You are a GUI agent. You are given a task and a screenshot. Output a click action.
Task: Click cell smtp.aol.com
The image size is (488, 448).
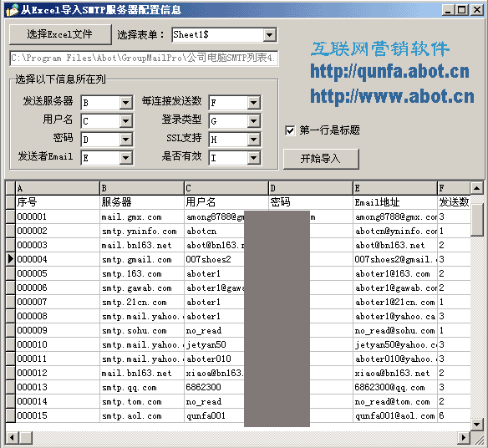(142, 415)
